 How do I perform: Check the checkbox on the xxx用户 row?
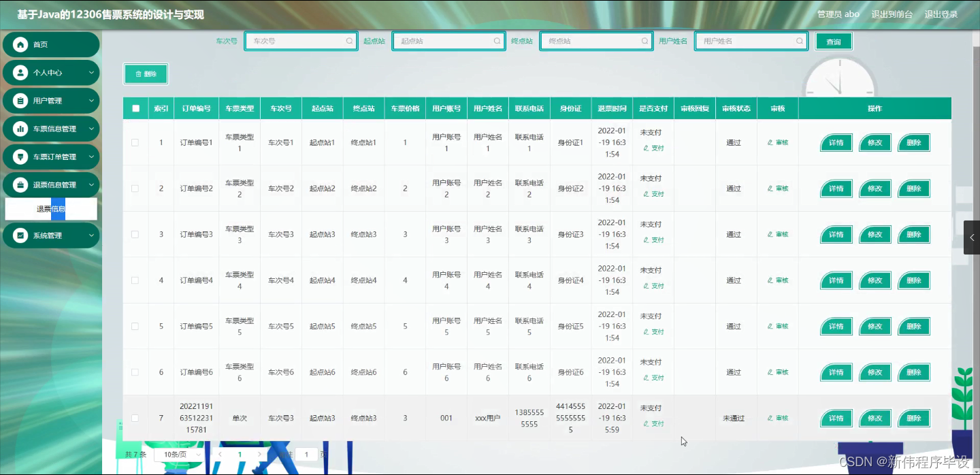(135, 418)
